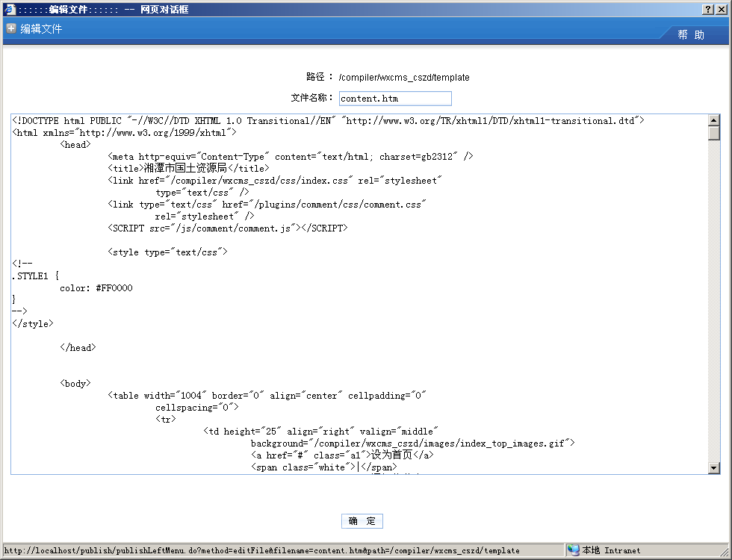This screenshot has height=560, width=732.
Task: Click the </style> closing tag line
Action: click(33, 323)
